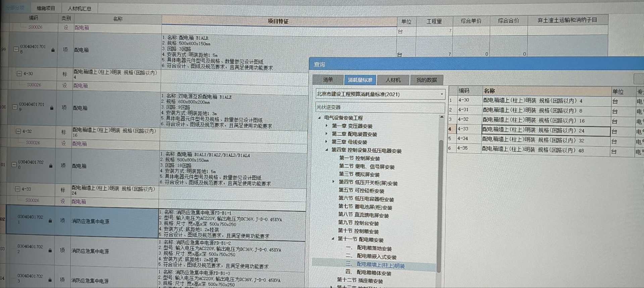644x288 pixels.
Task: Select tree item 四、配电箱箱体安装
Action: [x=368, y=273]
